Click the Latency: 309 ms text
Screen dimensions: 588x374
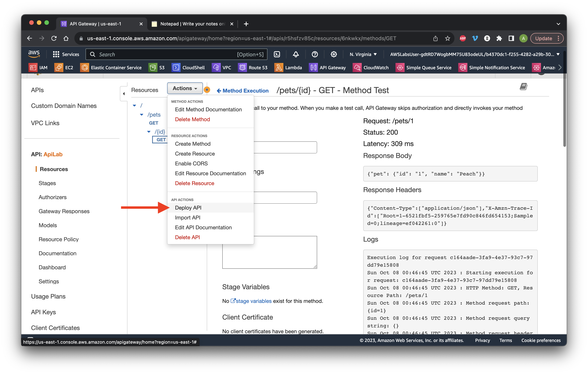click(388, 144)
